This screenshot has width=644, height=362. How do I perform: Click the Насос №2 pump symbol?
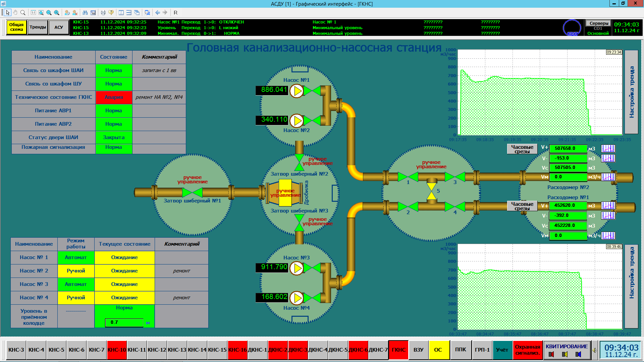point(297,121)
